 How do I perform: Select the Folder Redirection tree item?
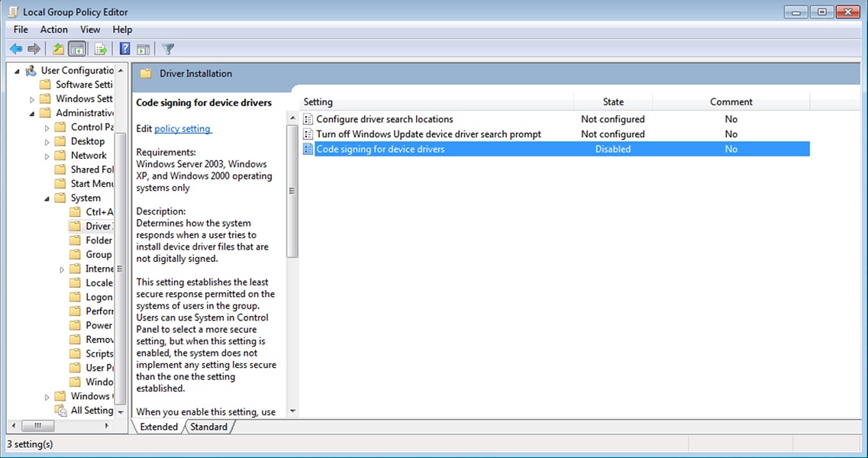[x=98, y=240]
